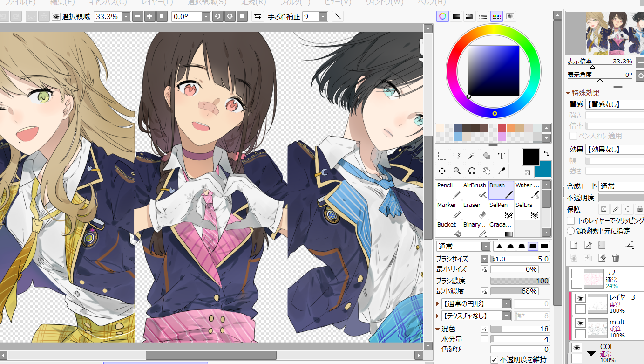Choose the Water brush tool
Viewport: 644px width, 364px height.
click(x=527, y=190)
